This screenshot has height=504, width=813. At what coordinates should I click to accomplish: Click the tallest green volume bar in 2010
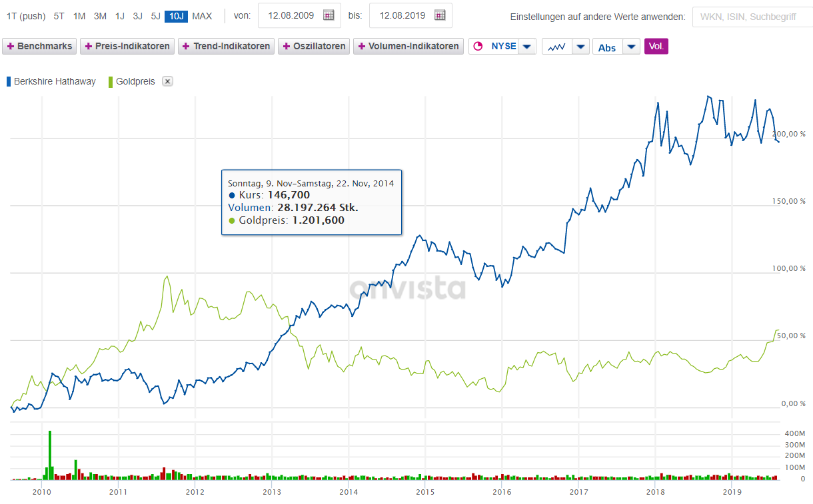[50, 455]
